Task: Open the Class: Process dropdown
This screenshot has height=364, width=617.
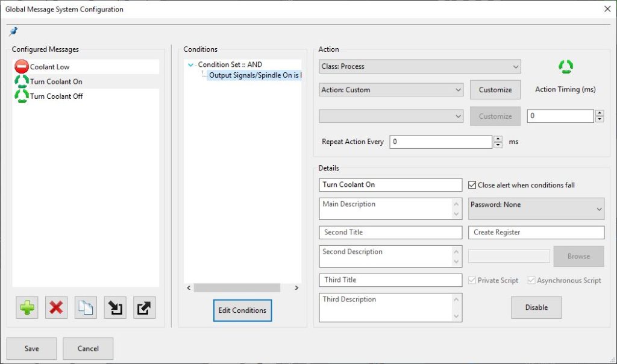Action: [419, 66]
